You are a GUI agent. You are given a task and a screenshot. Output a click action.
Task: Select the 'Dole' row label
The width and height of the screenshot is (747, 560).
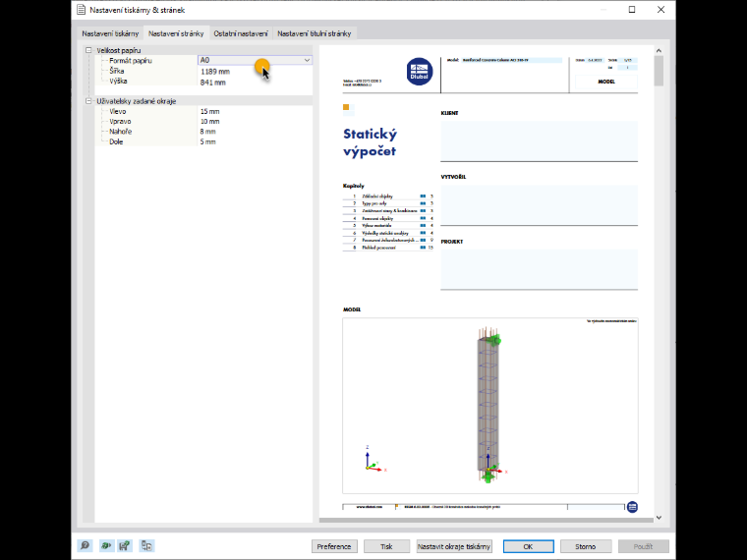tap(116, 141)
